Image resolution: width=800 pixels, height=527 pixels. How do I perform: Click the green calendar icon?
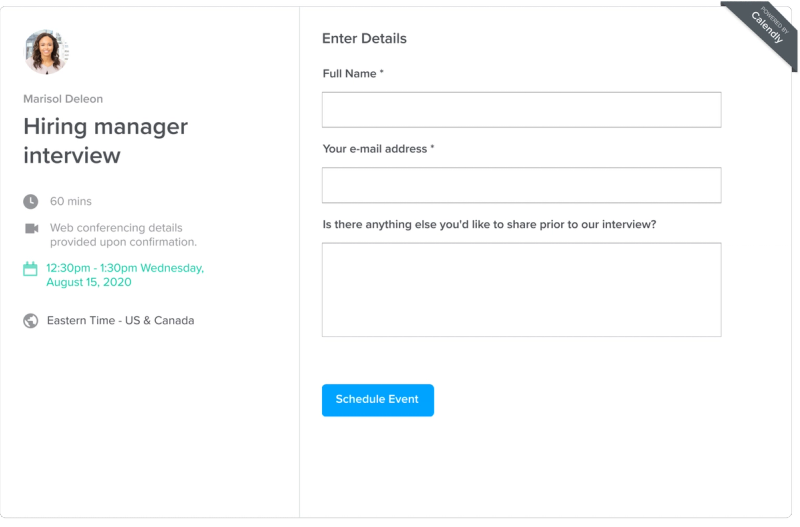[30, 269]
